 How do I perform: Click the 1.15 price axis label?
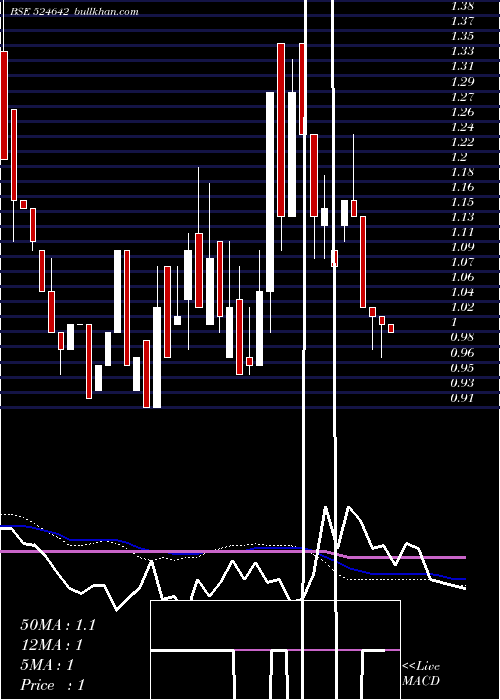pos(462,202)
